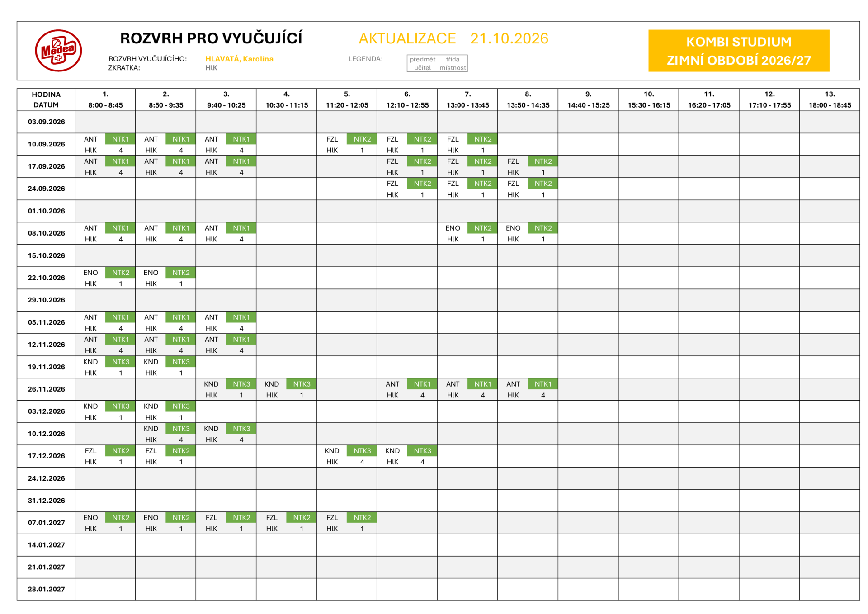The height and width of the screenshot is (614, 868).
Task: Click green NTK1 in 26.11.2026 hour 8
Action: pos(543,384)
